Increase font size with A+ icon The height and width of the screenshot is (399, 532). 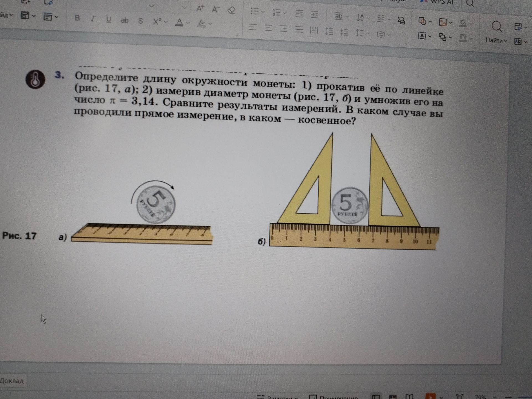pos(200,9)
